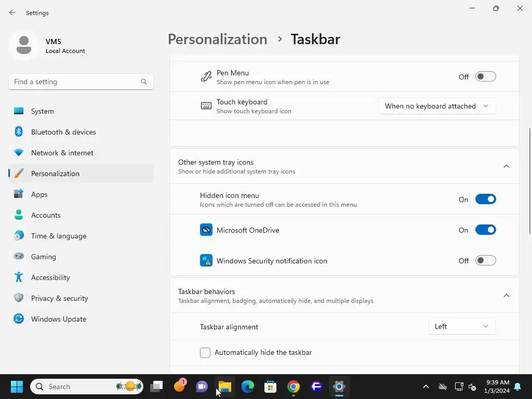Image resolution: width=532 pixels, height=399 pixels.
Task: Turn off Hidden icon menu toggle
Action: (486, 199)
